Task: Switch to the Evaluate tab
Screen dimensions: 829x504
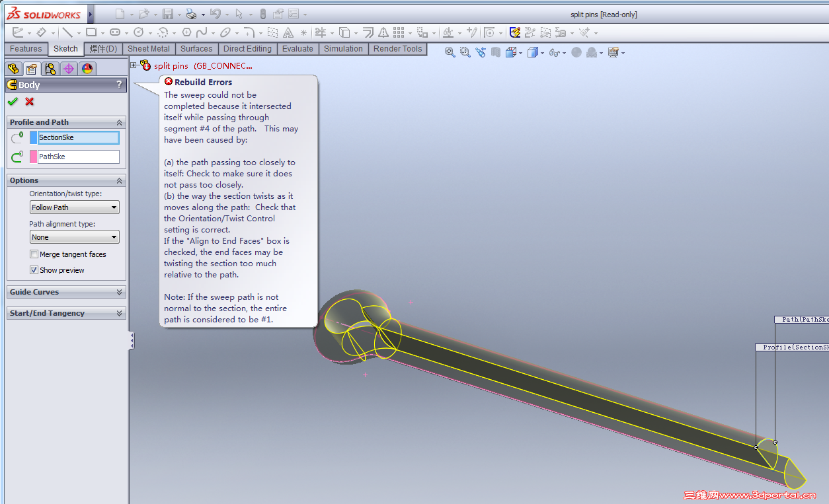Action: click(297, 49)
